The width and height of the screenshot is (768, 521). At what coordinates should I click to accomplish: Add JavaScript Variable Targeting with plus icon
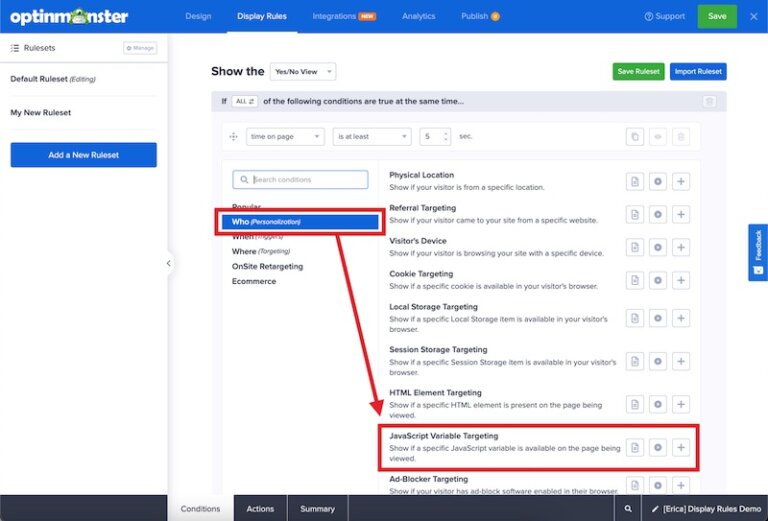[x=681, y=447]
